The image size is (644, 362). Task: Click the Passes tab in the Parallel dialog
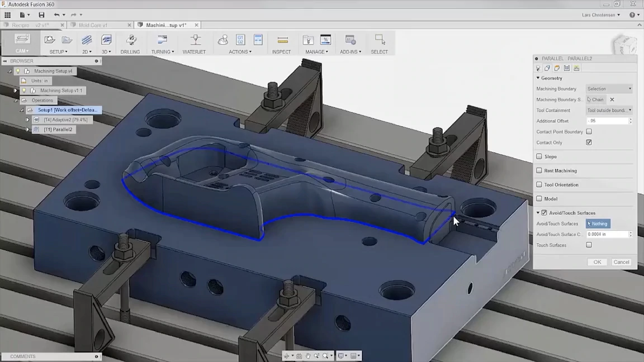pos(566,68)
